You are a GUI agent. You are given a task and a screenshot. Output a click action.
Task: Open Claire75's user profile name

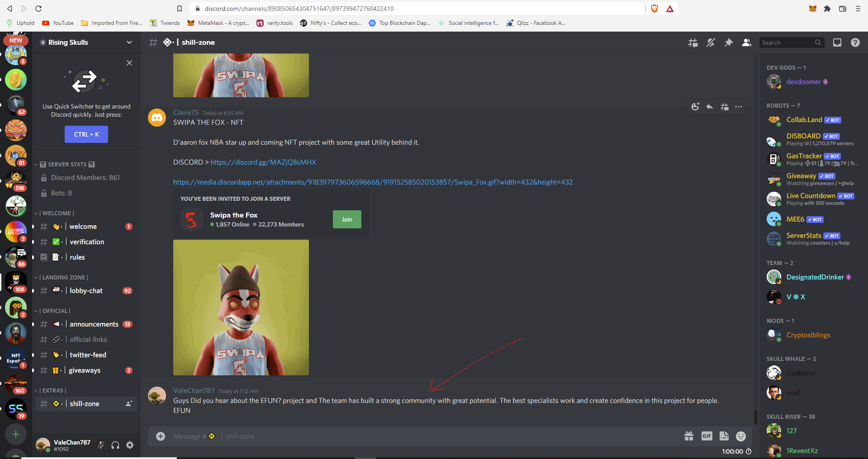186,112
